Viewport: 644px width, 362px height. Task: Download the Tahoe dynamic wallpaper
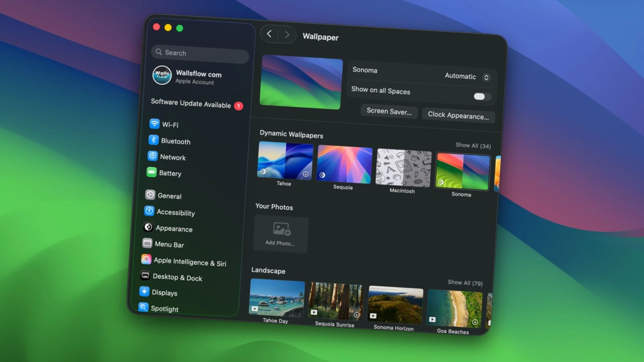pyautogui.click(x=306, y=174)
